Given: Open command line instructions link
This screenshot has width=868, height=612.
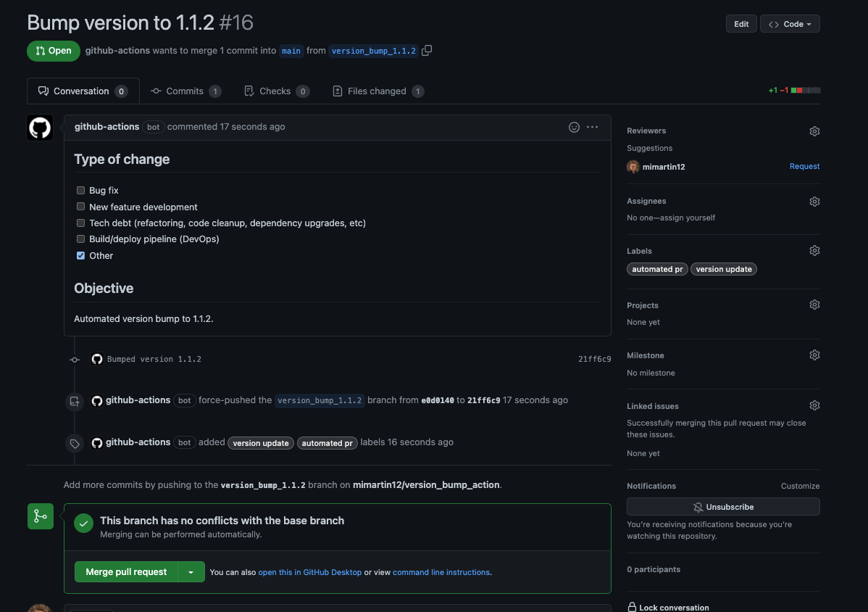Looking at the screenshot, I should (x=441, y=572).
